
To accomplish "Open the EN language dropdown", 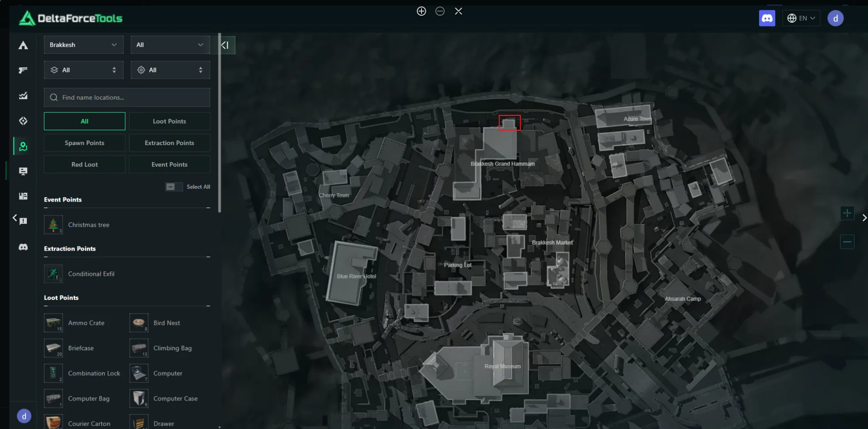I will coord(801,19).
